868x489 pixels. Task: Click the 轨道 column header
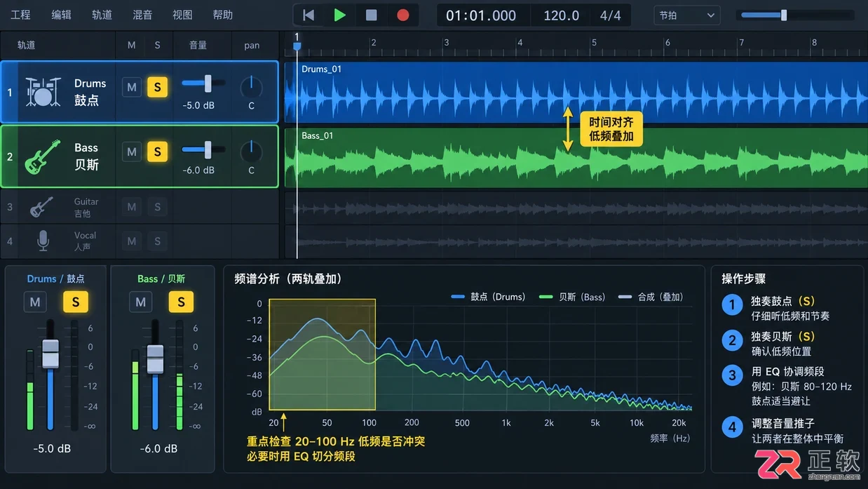click(x=26, y=45)
